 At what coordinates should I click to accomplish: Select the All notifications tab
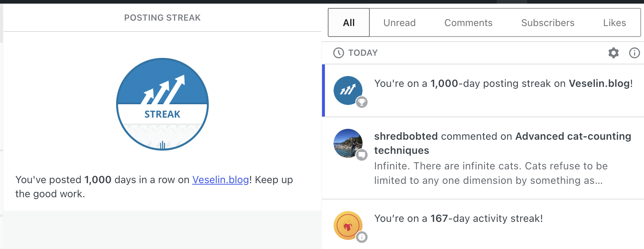349,22
